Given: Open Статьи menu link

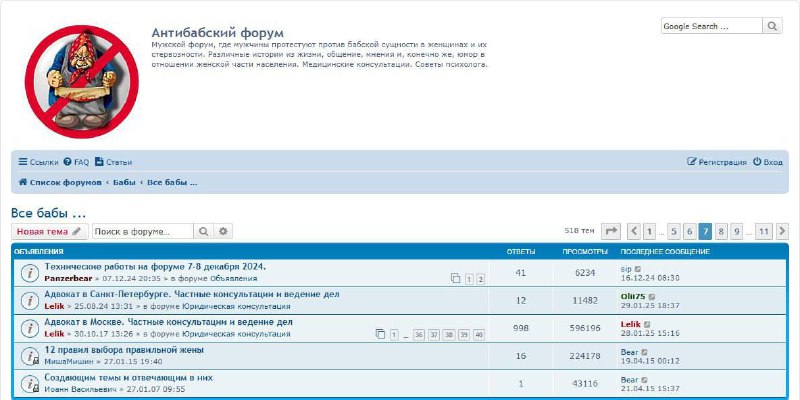Looking at the screenshot, I should 113,162.
